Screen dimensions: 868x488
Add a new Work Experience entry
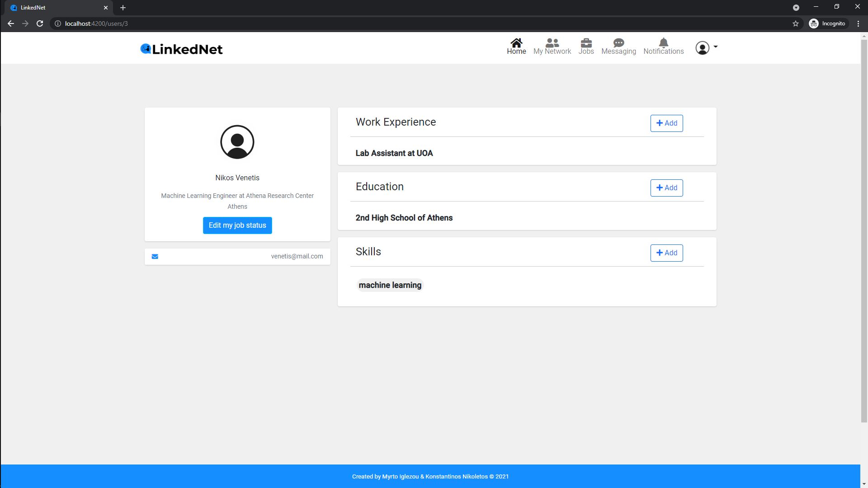pos(666,123)
